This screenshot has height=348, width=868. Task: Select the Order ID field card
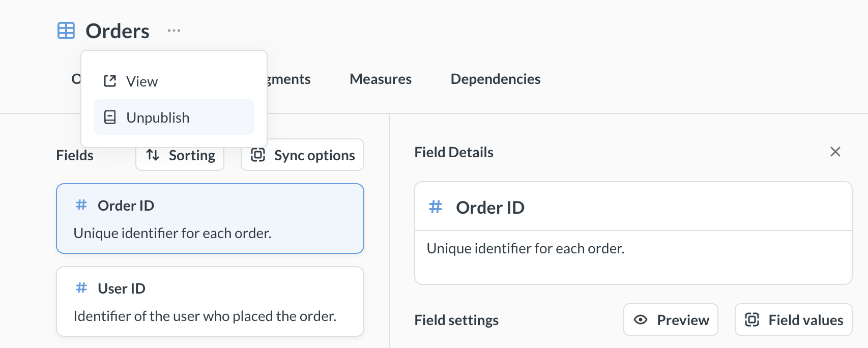210,219
